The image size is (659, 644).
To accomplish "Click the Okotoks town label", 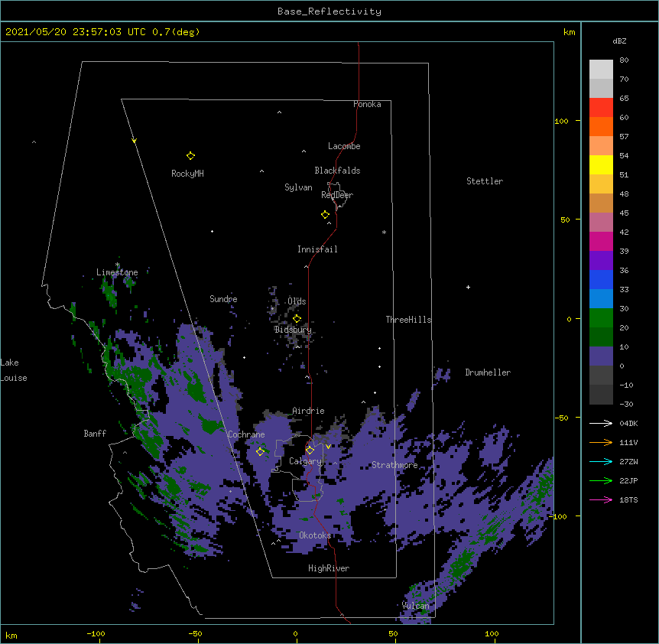I will tap(315, 535).
